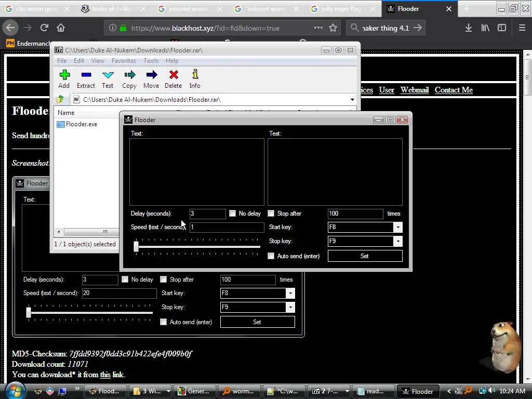
Task: Click the speed slider in webpage screenshot
Action: [x=29, y=312]
